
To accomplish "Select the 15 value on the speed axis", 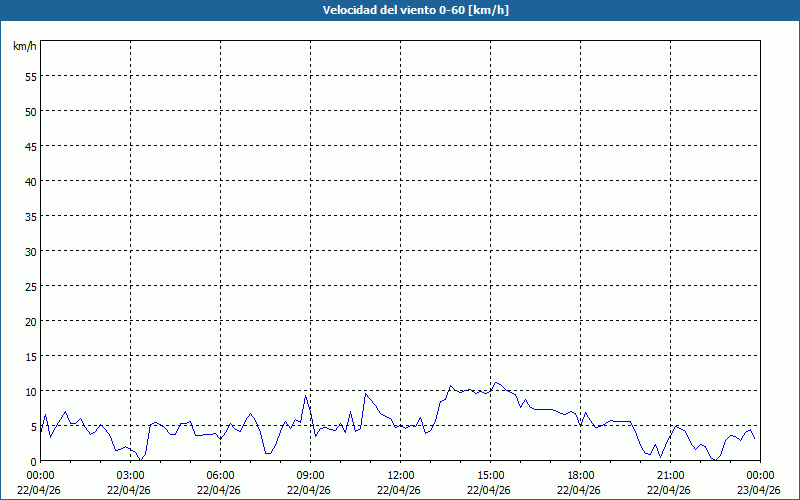I will pos(30,356).
